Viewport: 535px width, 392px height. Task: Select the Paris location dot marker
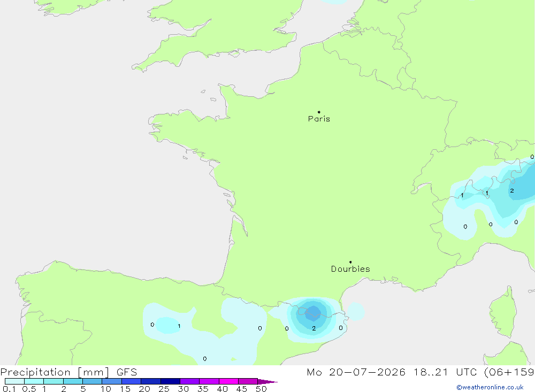tap(319, 112)
